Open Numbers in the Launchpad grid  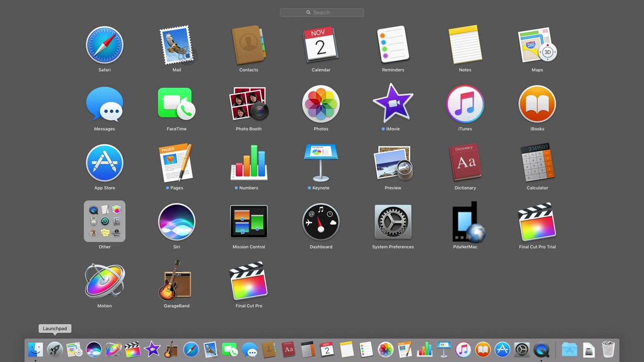[249, 163]
